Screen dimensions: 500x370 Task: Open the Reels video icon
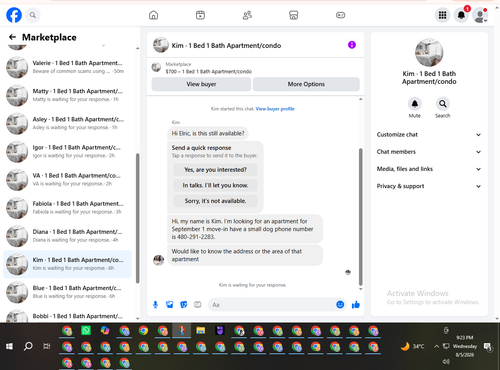(x=200, y=15)
